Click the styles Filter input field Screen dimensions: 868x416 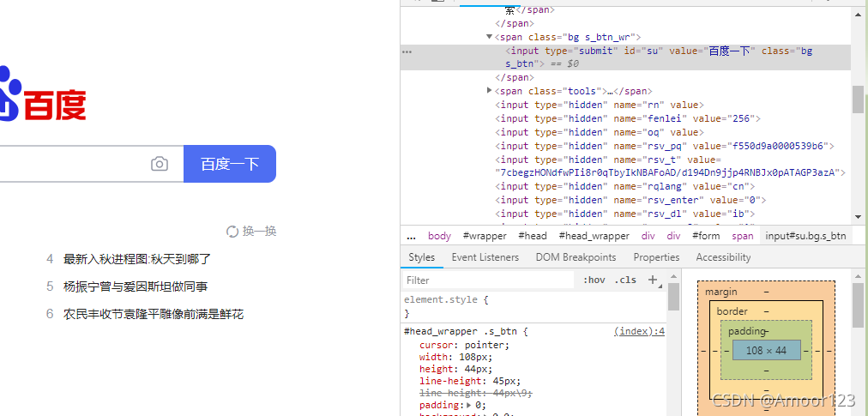click(x=490, y=280)
